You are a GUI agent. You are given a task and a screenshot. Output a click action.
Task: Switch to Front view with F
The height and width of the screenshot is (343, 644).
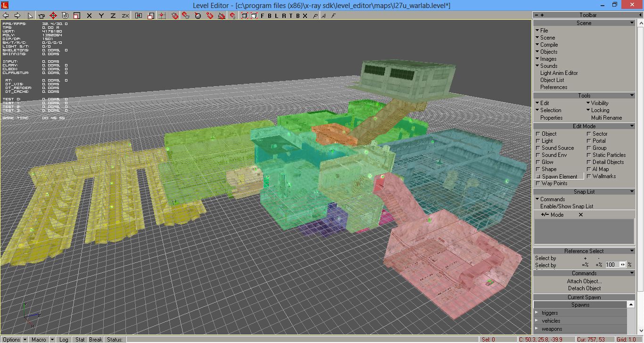263,16
